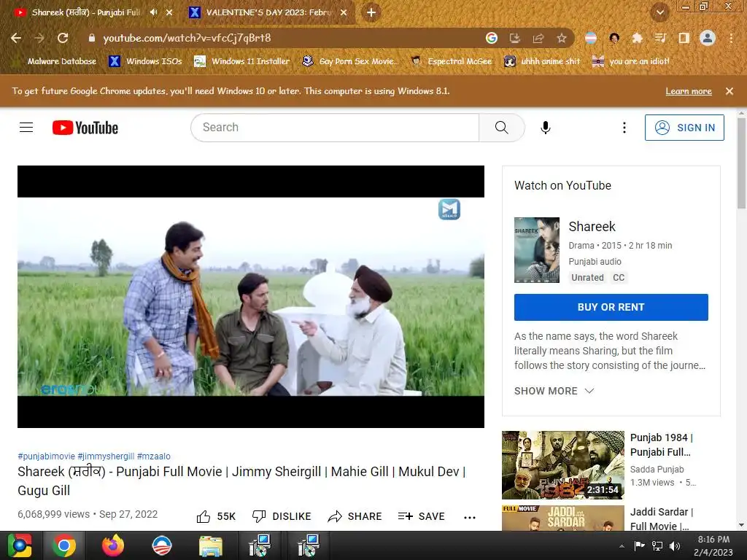
Task: Open the Chrome three-dot menu
Action: point(731,38)
